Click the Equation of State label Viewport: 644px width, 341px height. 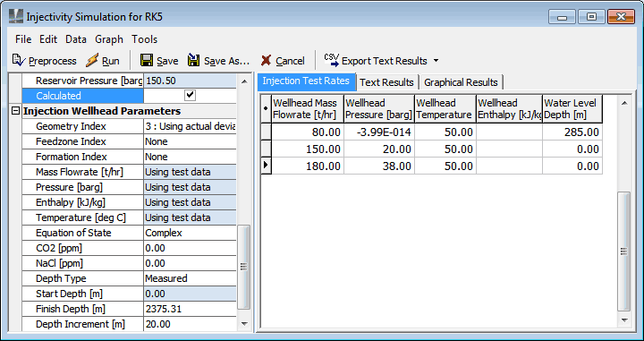coord(73,233)
